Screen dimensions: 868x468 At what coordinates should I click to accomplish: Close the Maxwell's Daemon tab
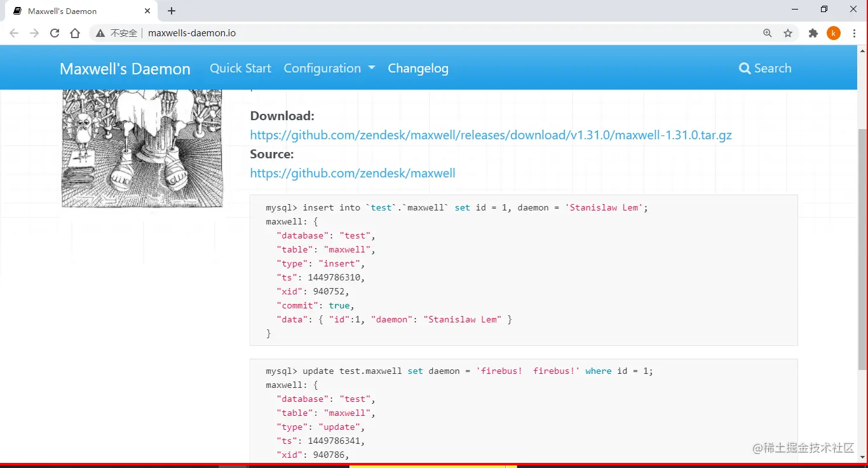coord(147,11)
